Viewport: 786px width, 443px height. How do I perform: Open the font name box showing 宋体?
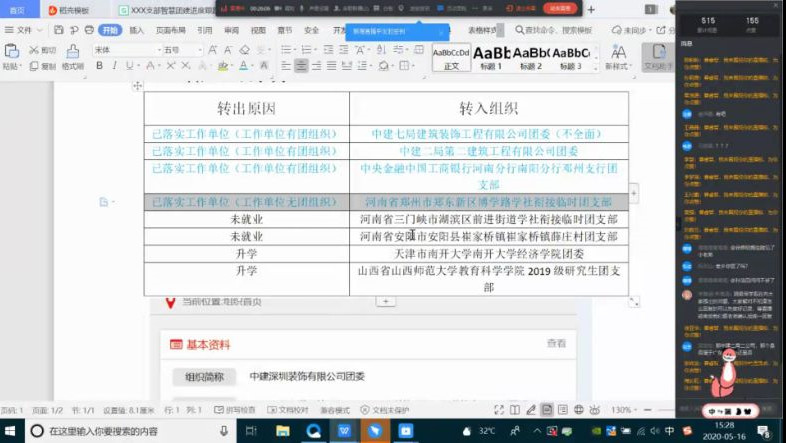pyautogui.click(x=126, y=50)
